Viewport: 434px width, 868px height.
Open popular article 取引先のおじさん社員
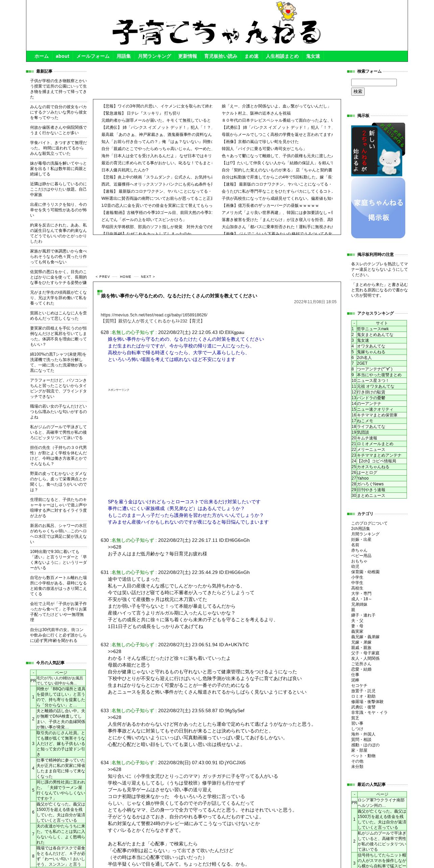click(x=61, y=744)
